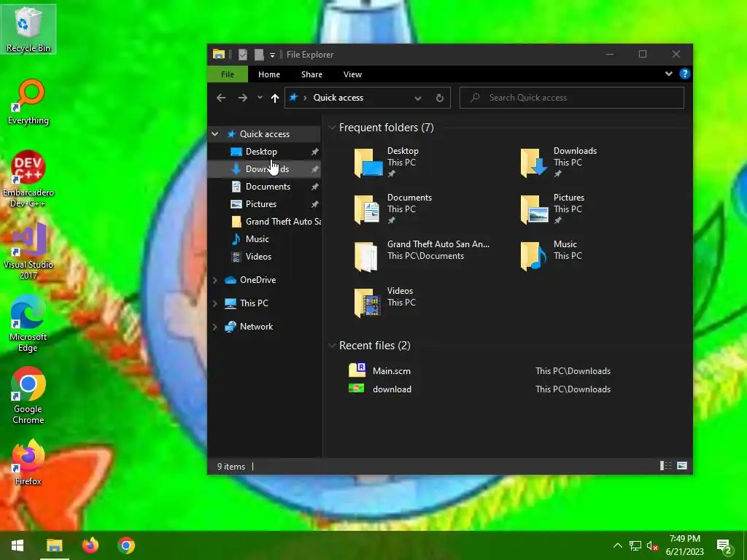Go back with the Back arrow
This screenshot has height=560, width=747.
pos(221,98)
